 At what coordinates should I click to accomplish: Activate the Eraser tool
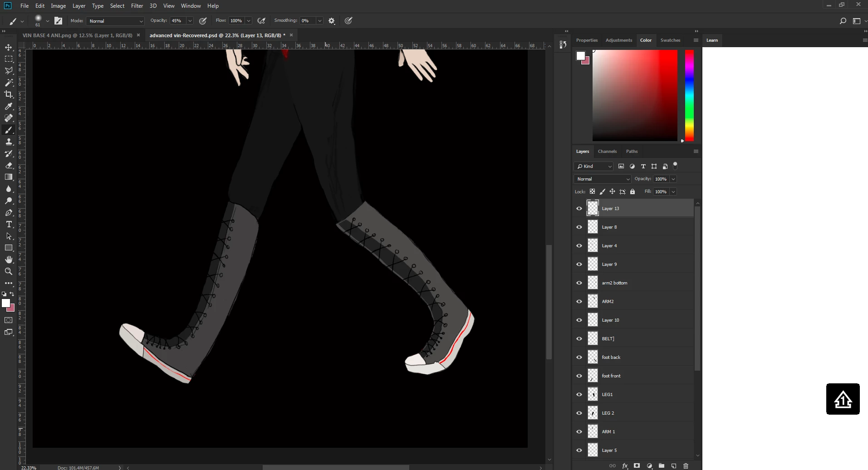[x=9, y=166]
